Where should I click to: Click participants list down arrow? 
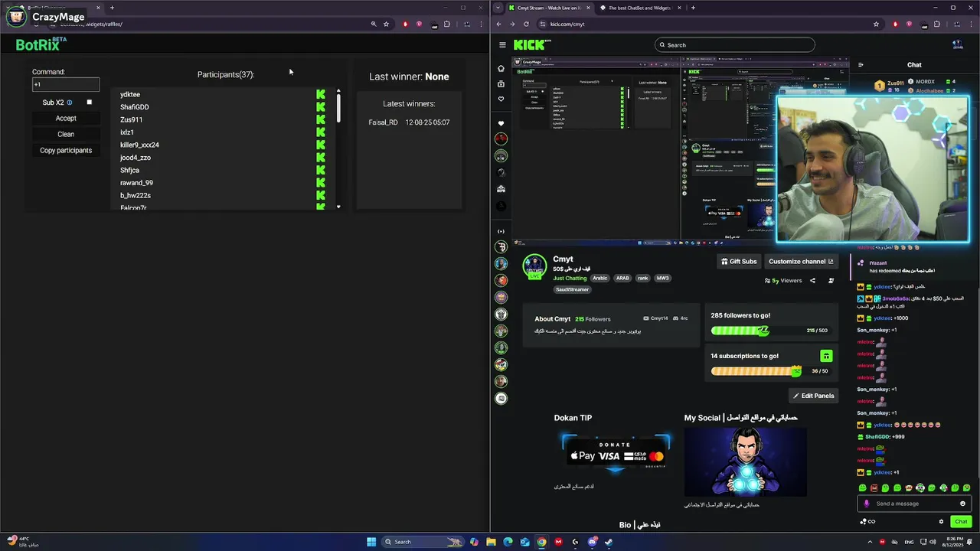click(x=338, y=207)
